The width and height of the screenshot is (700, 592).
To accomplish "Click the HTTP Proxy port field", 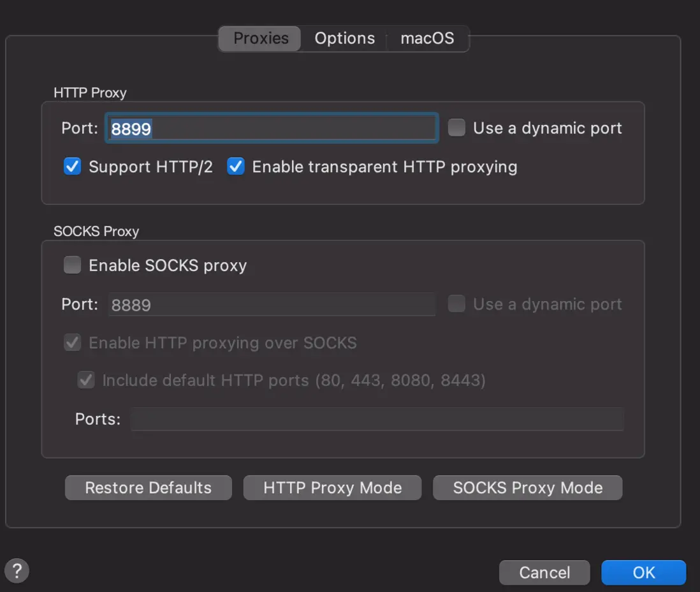I will tap(272, 128).
